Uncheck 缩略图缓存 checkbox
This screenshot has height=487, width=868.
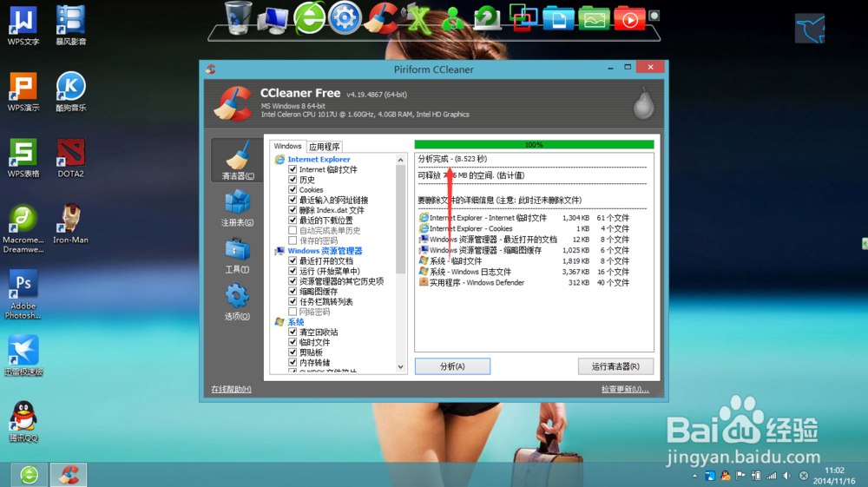point(293,291)
